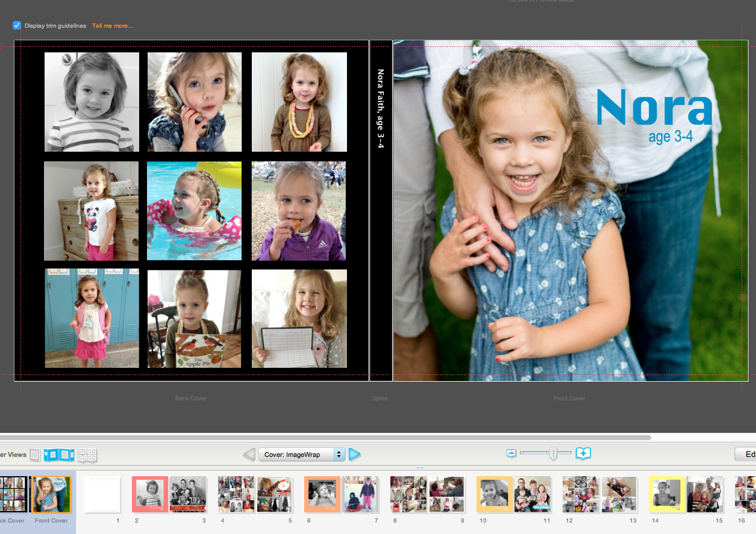This screenshot has width=756, height=534.
Task: Open the multi-page grid view icon
Action: coord(87,455)
